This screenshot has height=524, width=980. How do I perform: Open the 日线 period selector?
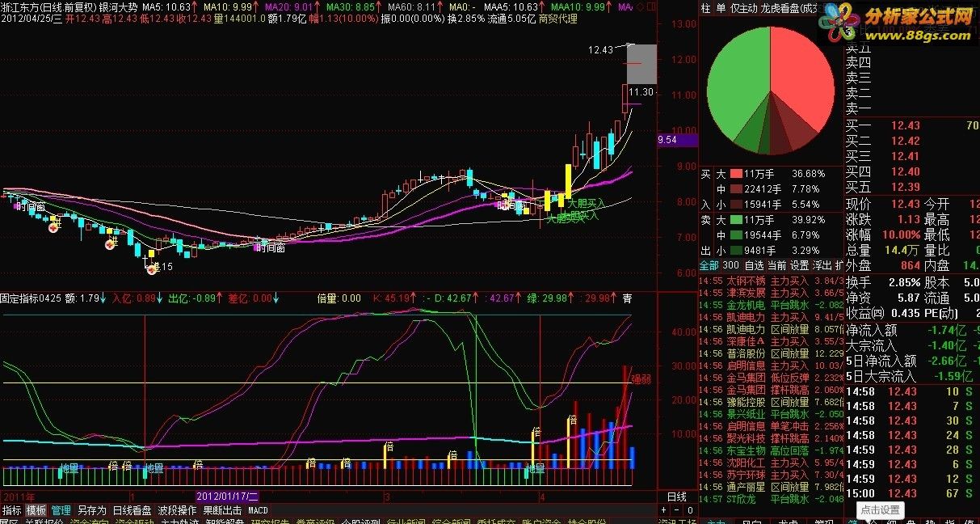click(x=676, y=497)
